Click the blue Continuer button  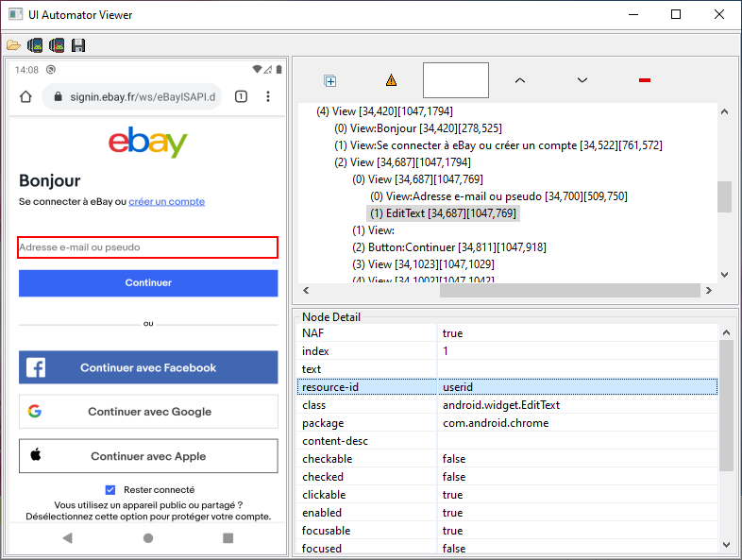point(148,283)
